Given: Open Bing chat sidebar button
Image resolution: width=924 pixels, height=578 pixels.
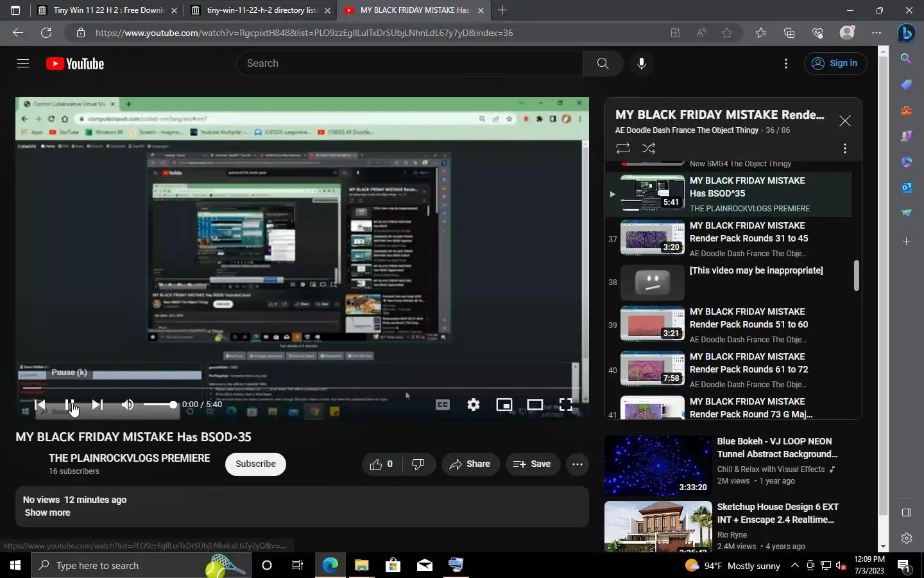Looking at the screenshot, I should 906,33.
